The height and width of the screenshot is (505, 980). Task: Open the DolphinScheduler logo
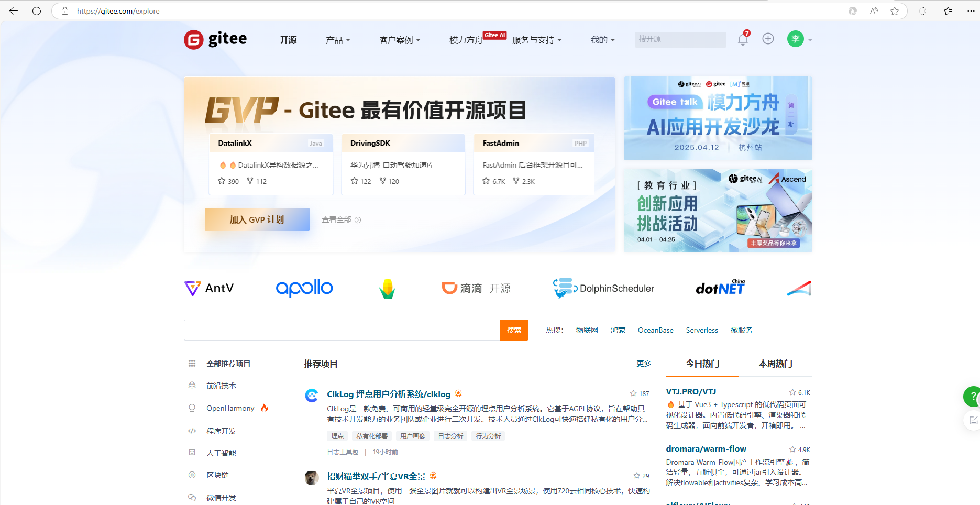pyautogui.click(x=603, y=288)
